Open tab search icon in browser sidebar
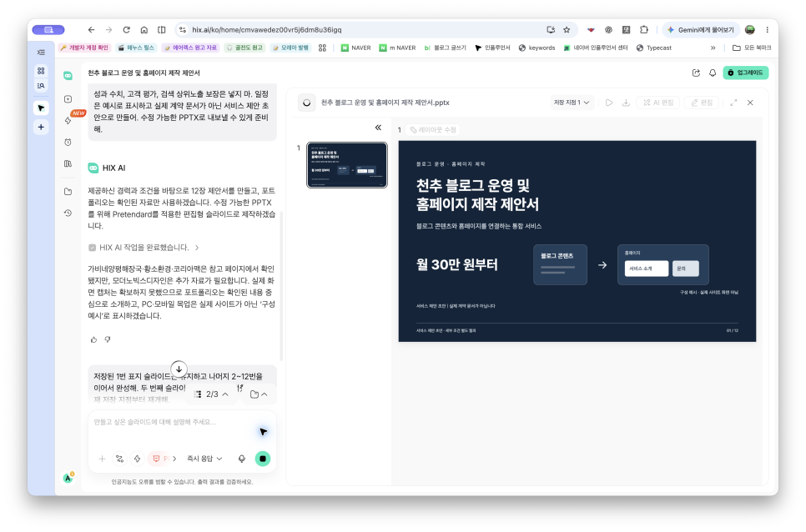Image resolution: width=806 pixels, height=532 pixels. coord(41,86)
